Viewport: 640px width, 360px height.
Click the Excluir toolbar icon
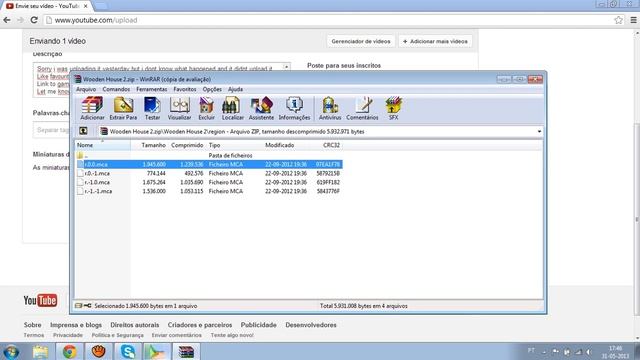(206, 108)
